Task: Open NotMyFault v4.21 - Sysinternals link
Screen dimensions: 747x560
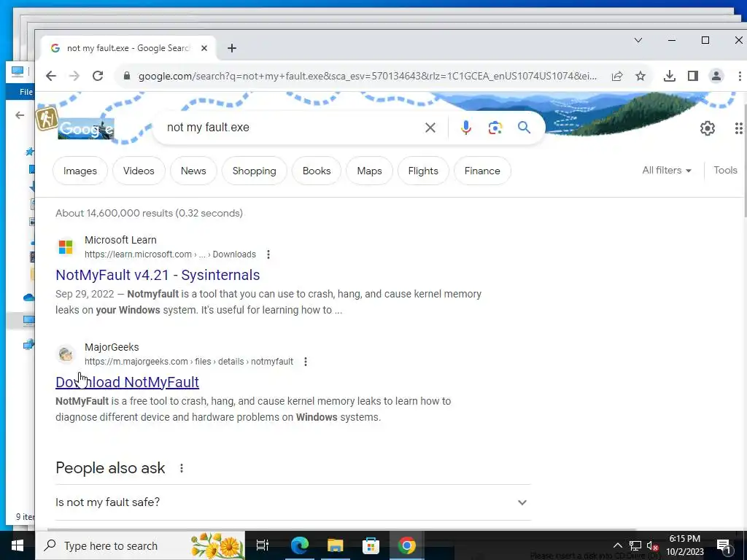Action: coord(158,275)
